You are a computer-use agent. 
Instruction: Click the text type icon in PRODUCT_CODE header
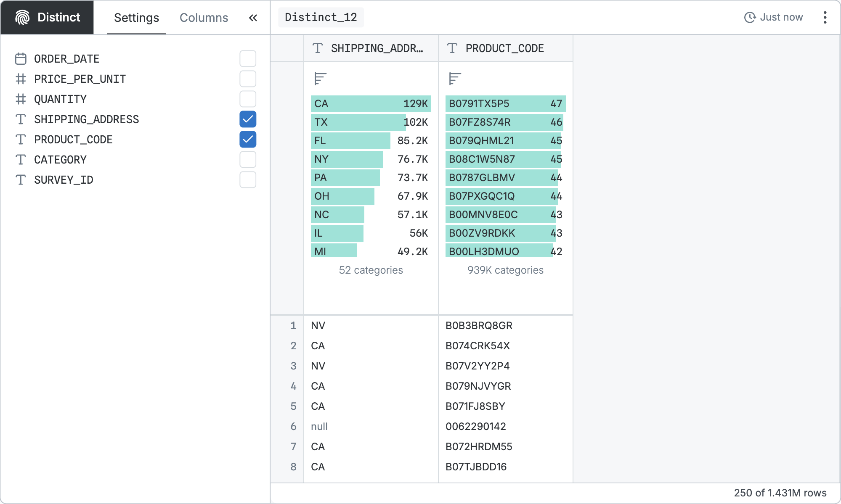click(452, 48)
